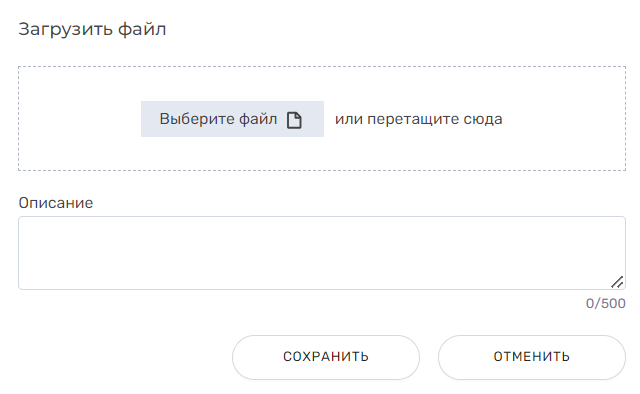Click the Описание field label

pos(56,203)
